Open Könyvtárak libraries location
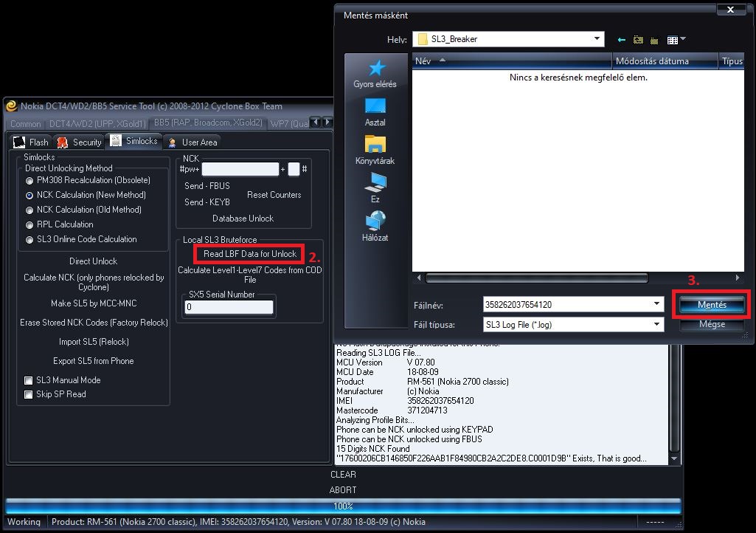Screen dimensions: 756x533 (375, 151)
